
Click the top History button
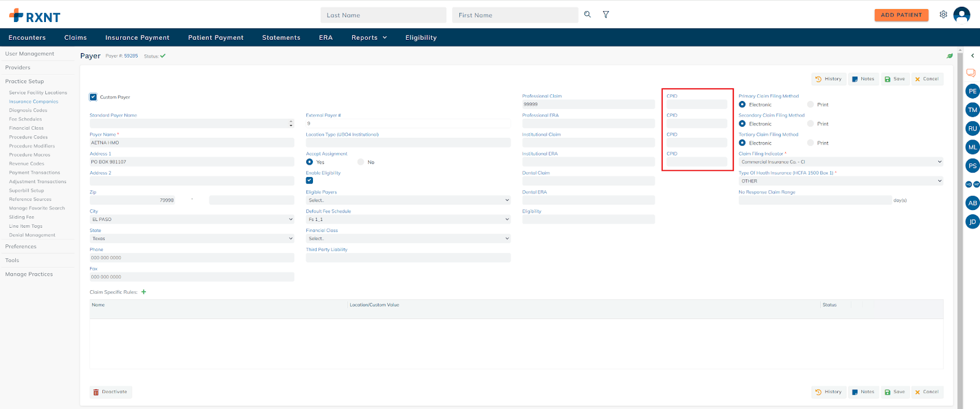click(x=829, y=79)
